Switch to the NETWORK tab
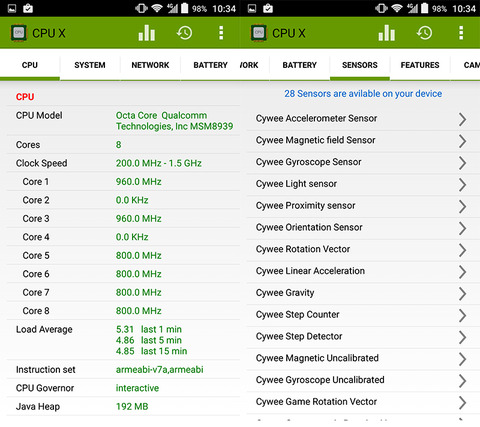Screen dimensions: 480x427 click(x=150, y=65)
